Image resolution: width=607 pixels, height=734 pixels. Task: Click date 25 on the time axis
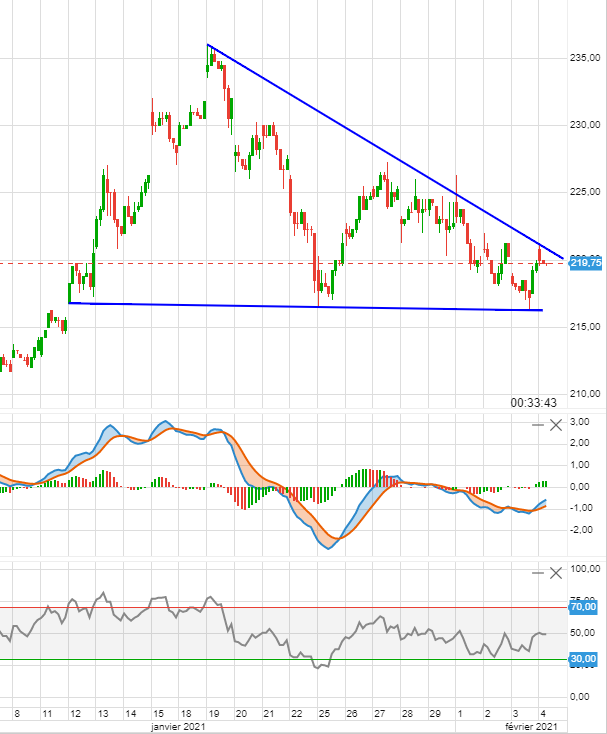point(324,714)
